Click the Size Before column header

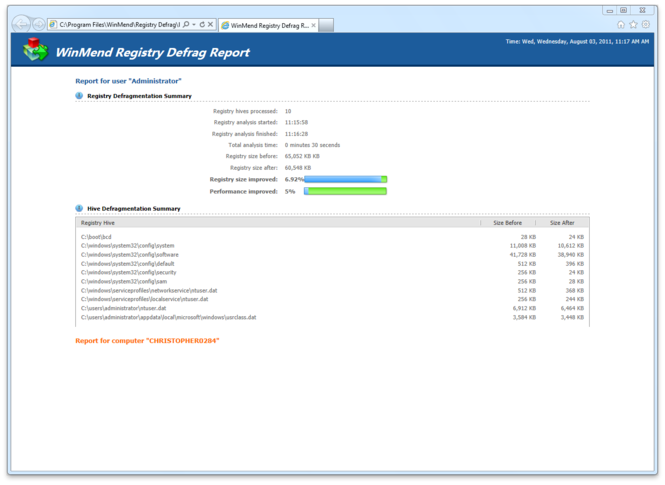507,222
